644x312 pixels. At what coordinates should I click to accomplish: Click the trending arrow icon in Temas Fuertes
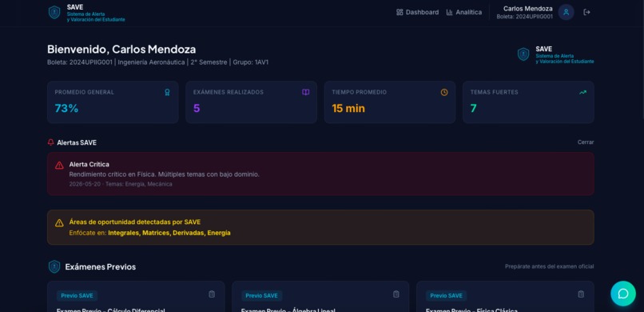(x=582, y=93)
